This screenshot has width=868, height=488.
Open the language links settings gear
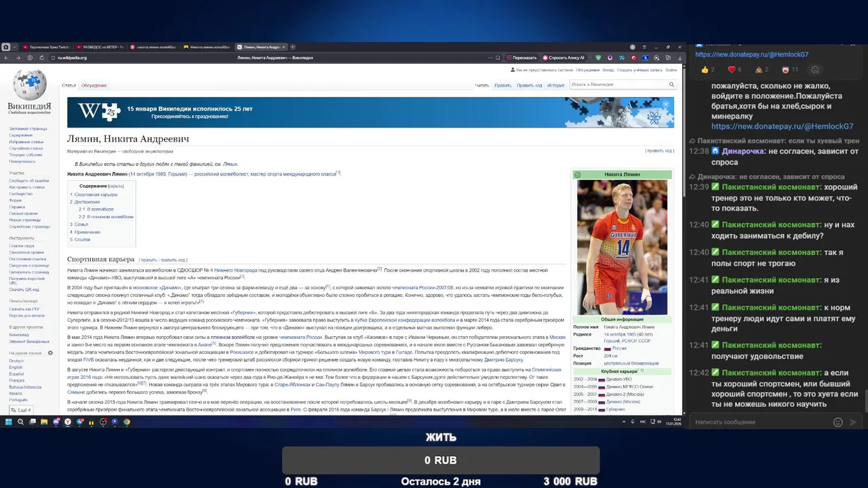[x=50, y=353]
